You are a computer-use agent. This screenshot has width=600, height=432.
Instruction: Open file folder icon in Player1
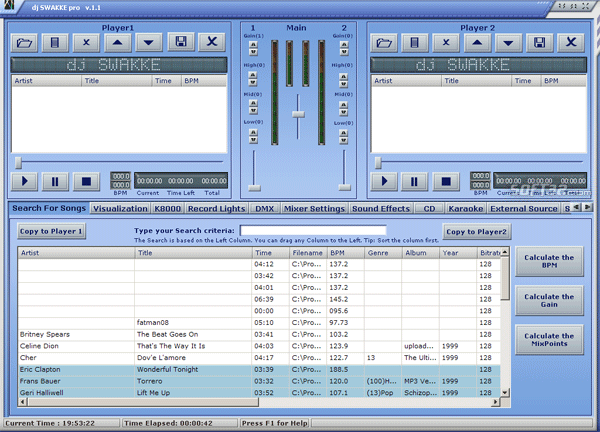pyautogui.click(x=24, y=42)
